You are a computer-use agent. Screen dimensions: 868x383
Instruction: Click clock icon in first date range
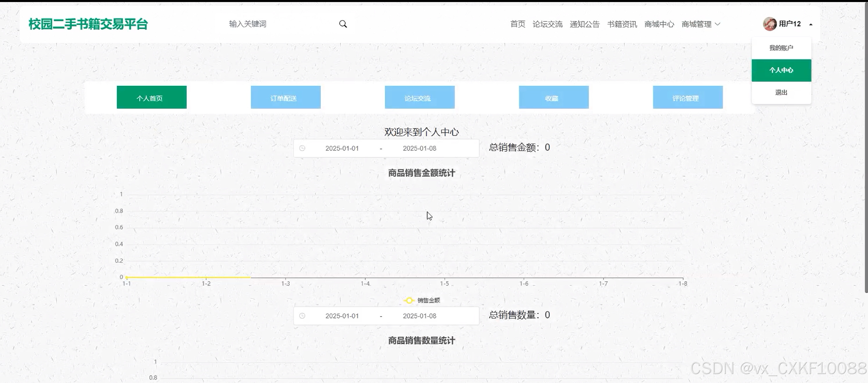tap(302, 148)
